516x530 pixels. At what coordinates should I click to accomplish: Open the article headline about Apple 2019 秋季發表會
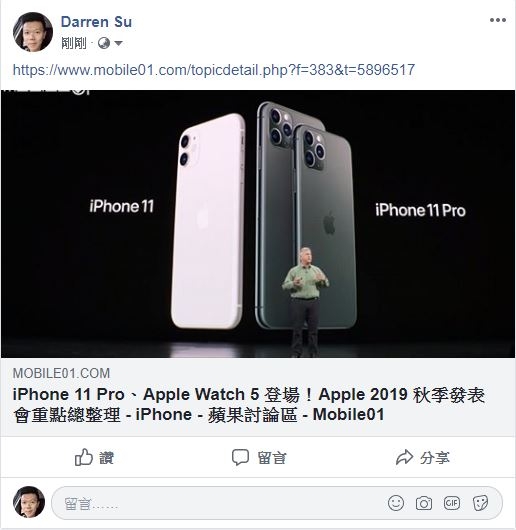click(249, 405)
